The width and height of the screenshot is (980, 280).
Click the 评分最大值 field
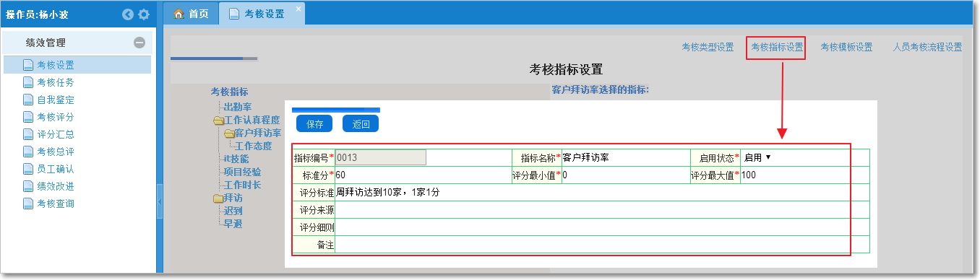tap(804, 175)
